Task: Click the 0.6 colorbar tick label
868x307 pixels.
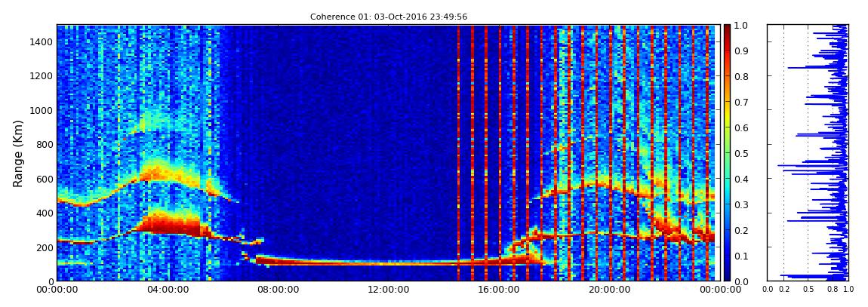Action: click(740, 127)
